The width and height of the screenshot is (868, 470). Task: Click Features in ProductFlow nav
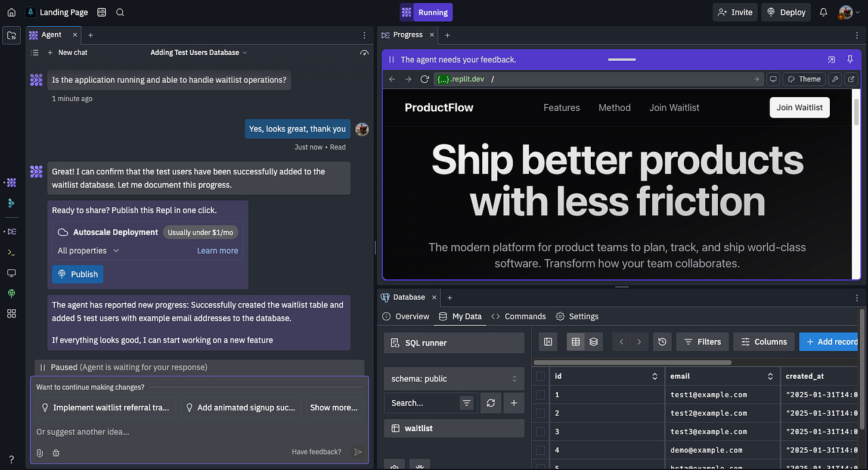click(562, 108)
